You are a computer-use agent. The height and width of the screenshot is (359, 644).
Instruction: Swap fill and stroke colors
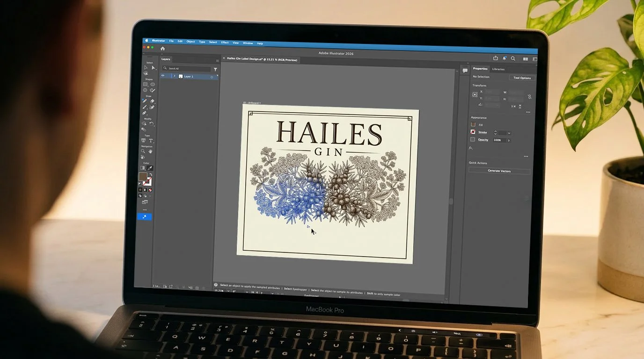(151, 174)
